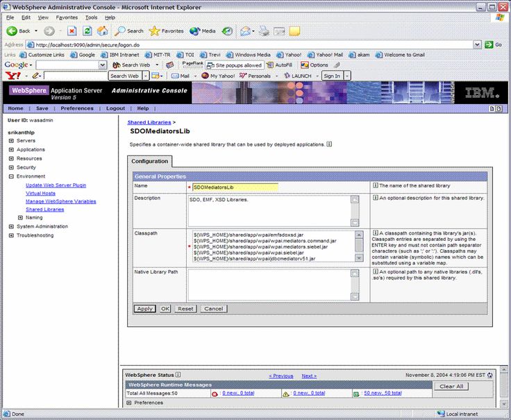Open the View menu
Image resolution: width=511 pixels, height=420 pixels.
click(43, 17)
